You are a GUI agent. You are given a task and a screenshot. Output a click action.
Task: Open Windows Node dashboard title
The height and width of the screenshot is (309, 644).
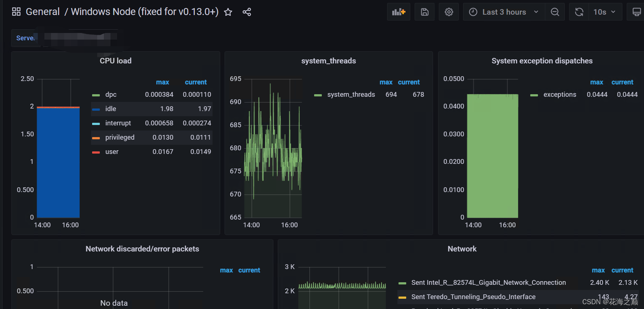tap(145, 12)
